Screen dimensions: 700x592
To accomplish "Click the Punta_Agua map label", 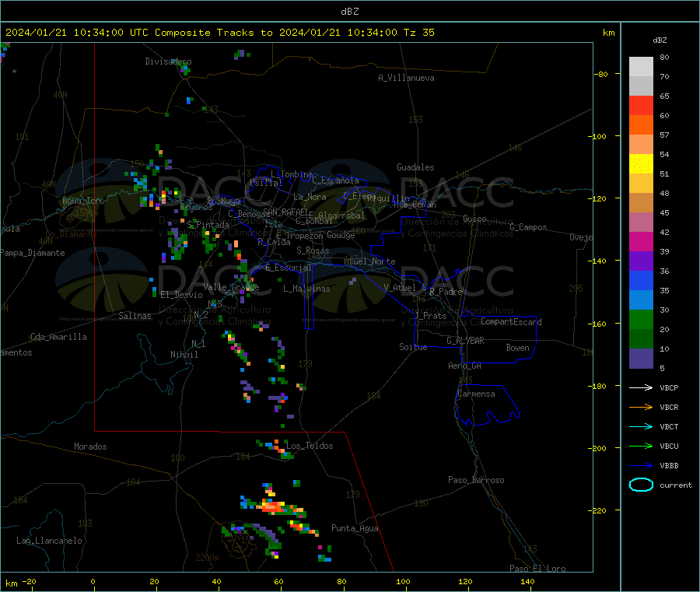I will point(355,528).
